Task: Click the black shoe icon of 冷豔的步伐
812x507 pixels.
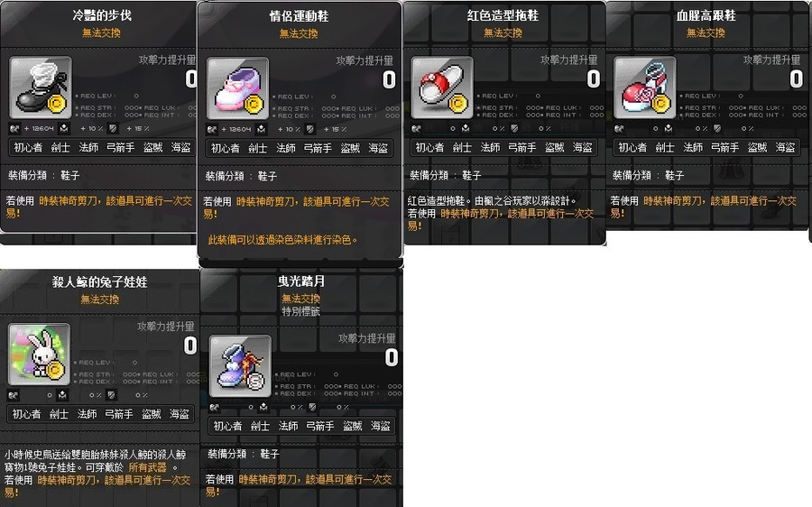Action: pos(41,88)
